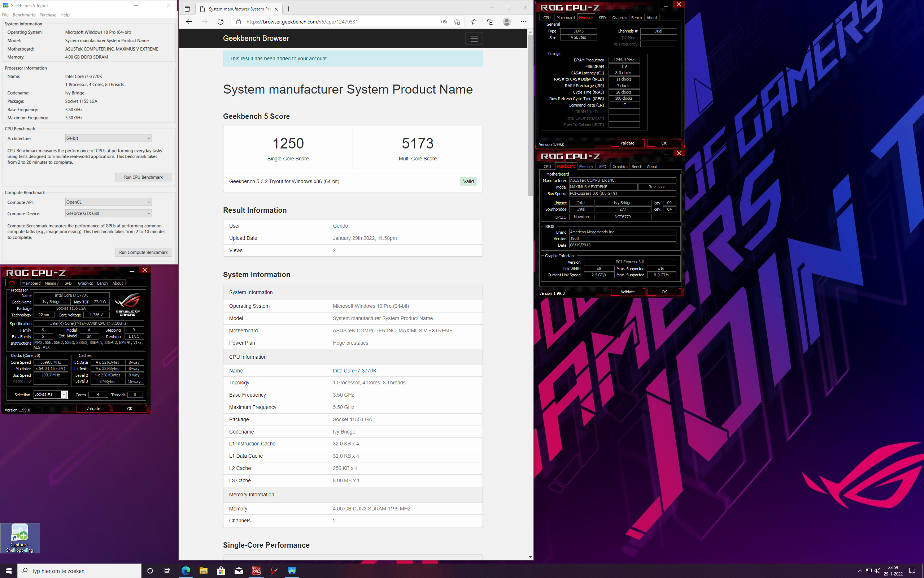
Task: Open the network icon in system tray
Action: pyautogui.click(x=869, y=571)
